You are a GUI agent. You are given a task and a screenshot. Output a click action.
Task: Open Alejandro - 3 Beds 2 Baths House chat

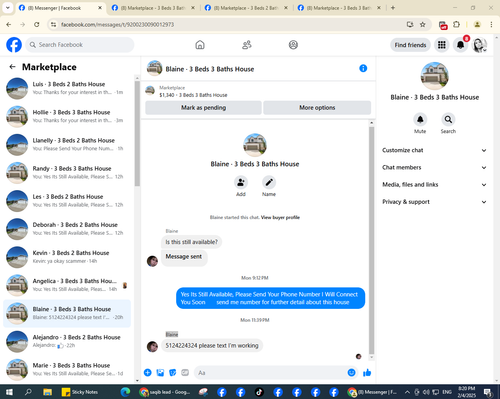[x=67, y=341]
